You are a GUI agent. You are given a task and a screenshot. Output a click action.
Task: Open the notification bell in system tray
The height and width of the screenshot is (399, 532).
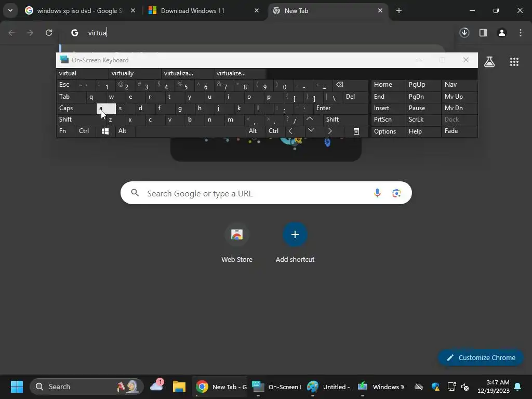tap(517, 387)
